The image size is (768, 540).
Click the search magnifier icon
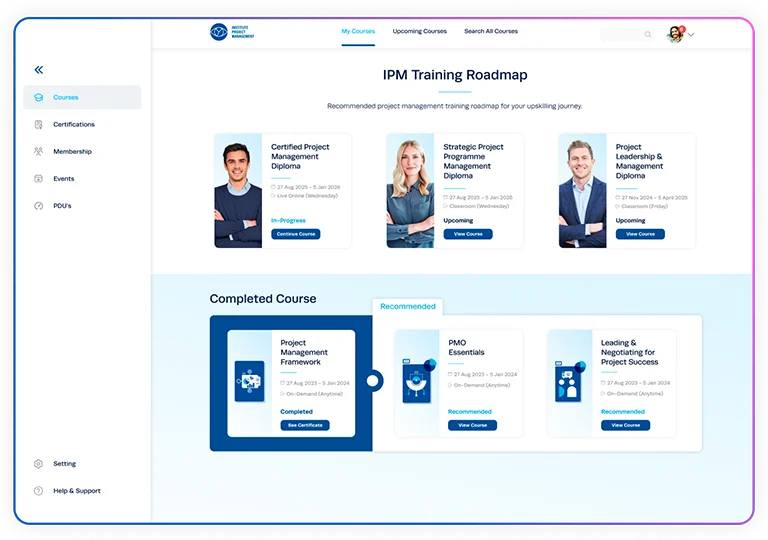(648, 35)
